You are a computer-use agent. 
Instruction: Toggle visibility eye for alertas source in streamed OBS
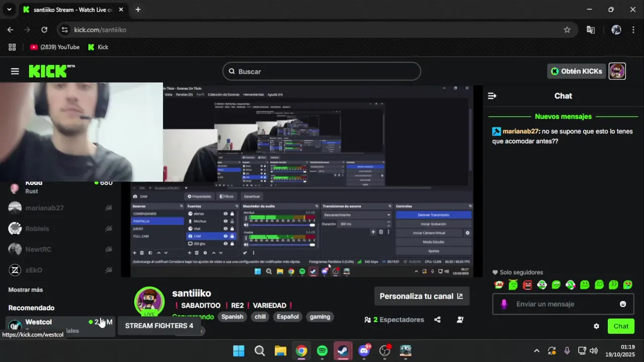click(225, 214)
